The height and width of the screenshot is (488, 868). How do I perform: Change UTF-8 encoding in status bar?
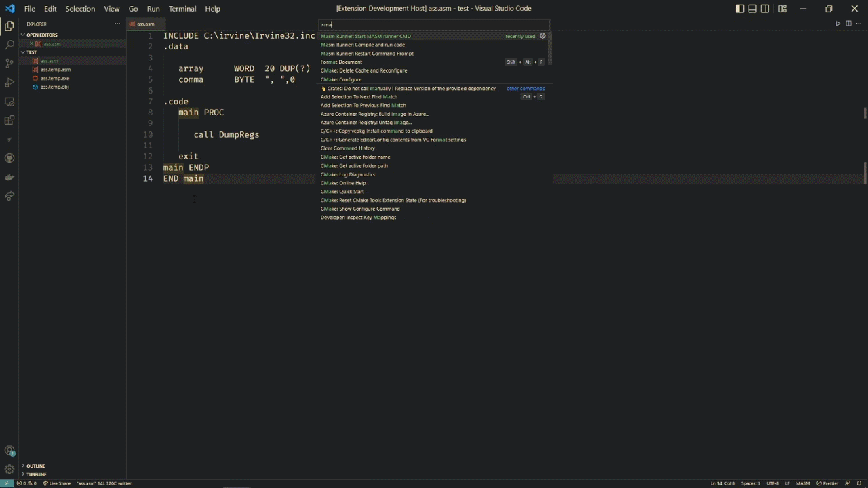[x=772, y=483]
